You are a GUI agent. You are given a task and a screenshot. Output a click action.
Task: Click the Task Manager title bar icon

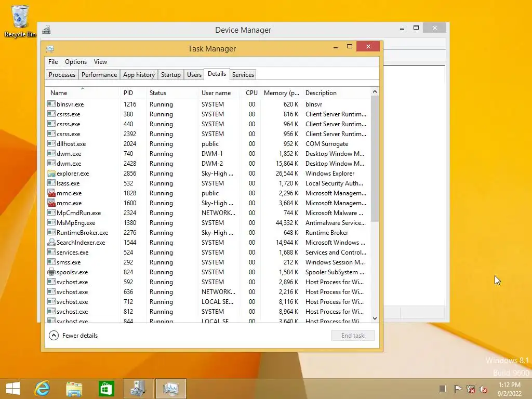(50, 49)
